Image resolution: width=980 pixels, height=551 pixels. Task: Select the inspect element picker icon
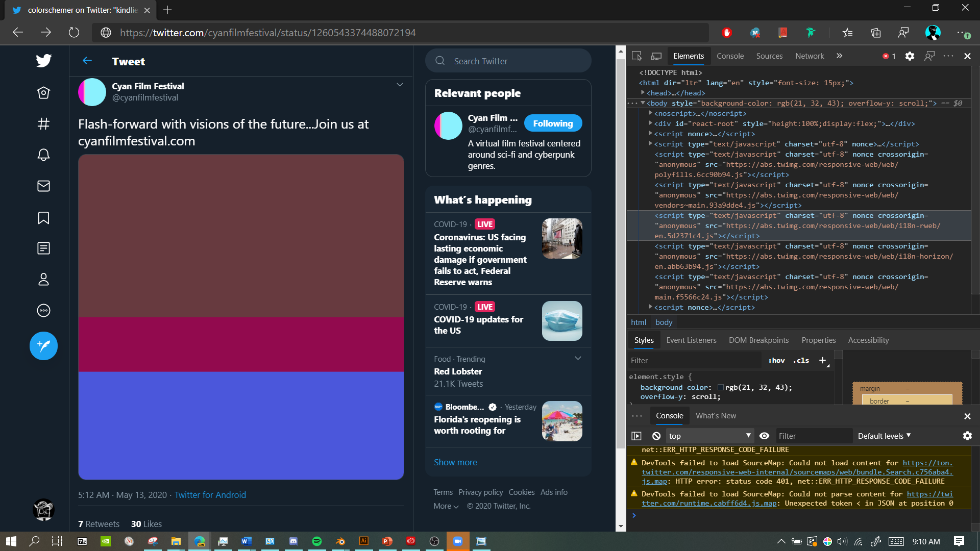[x=636, y=56]
